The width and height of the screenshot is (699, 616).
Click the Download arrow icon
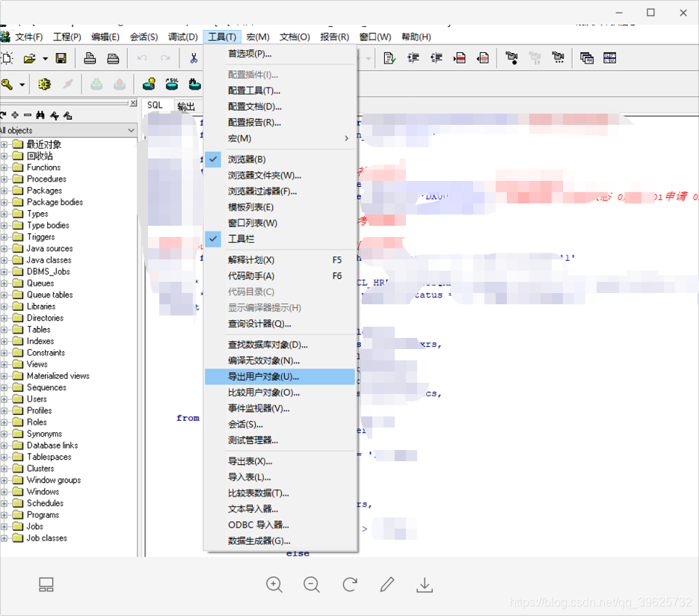[425, 585]
